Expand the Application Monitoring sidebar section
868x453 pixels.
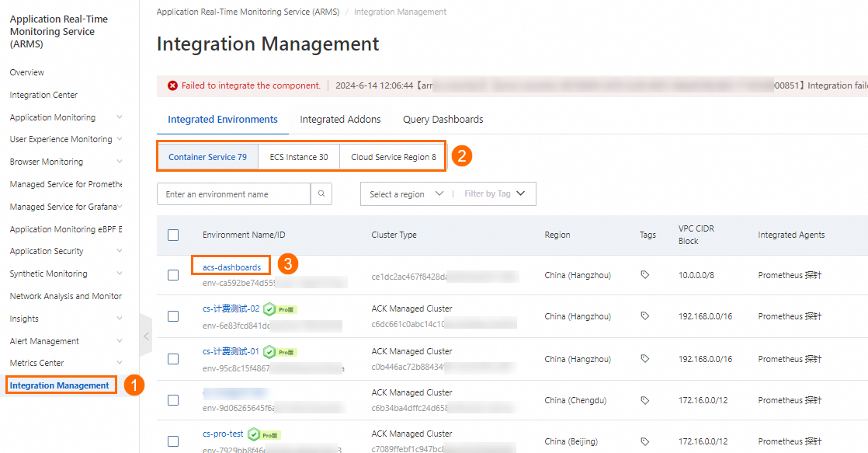click(x=65, y=117)
